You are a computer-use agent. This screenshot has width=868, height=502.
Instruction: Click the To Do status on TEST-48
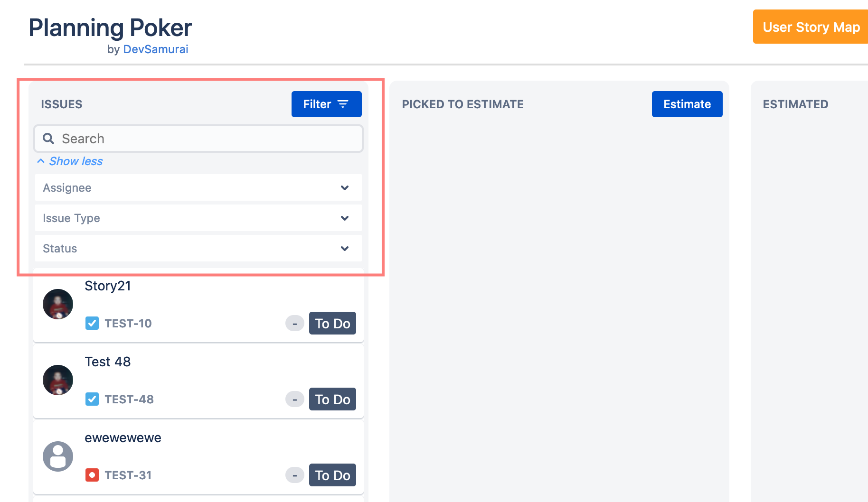332,399
